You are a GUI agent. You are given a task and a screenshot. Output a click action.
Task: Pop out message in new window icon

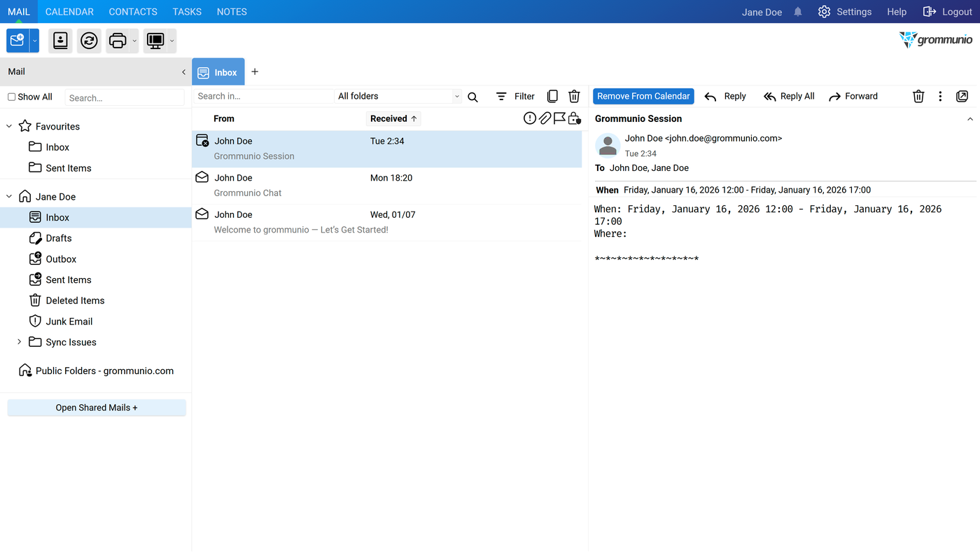(962, 97)
